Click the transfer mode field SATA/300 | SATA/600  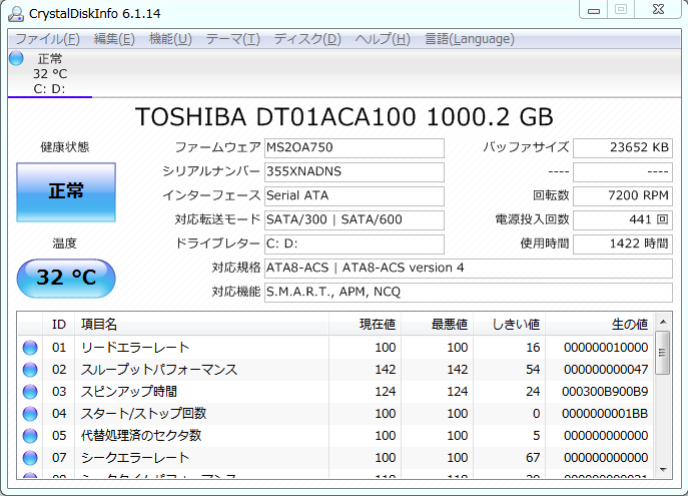coord(354,220)
